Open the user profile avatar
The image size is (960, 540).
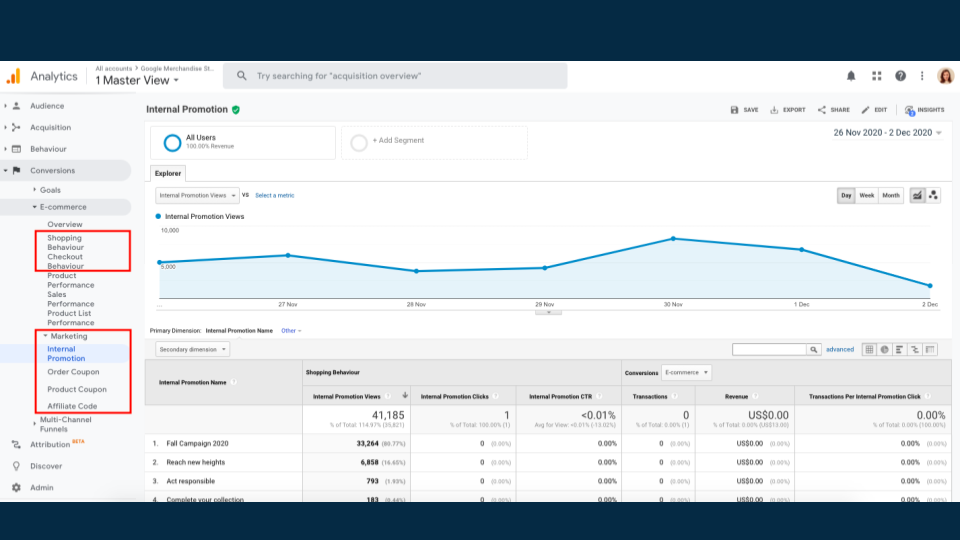(945, 76)
